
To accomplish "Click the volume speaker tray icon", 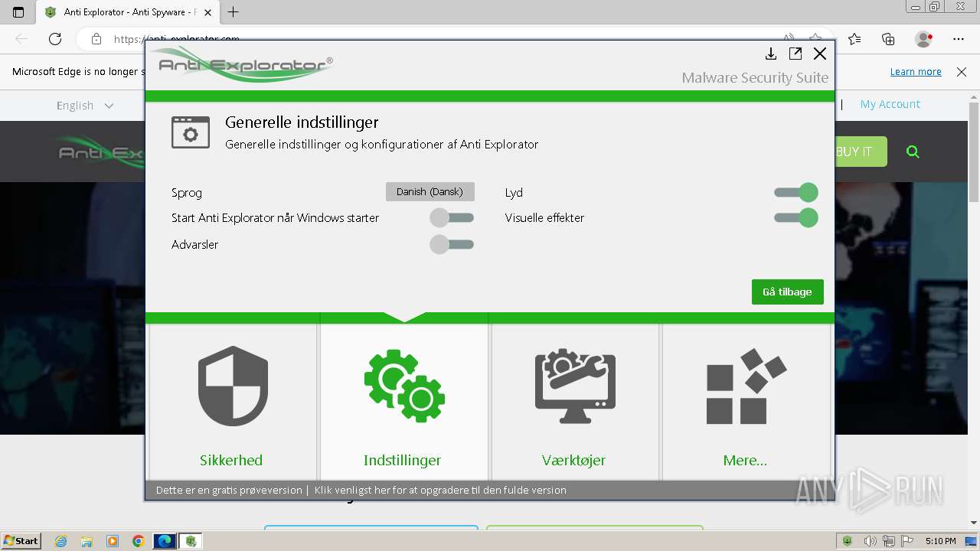I will (x=871, y=541).
